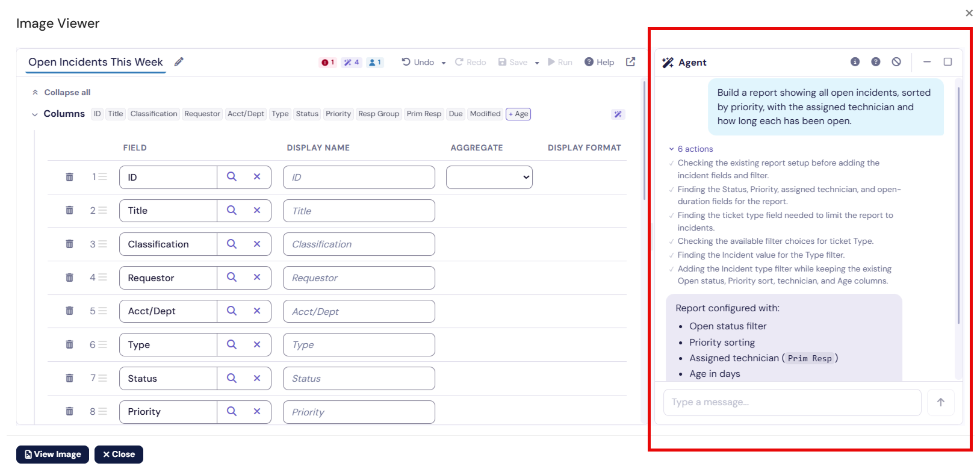
Task: Open Help from the report toolbar
Action: 600,62
